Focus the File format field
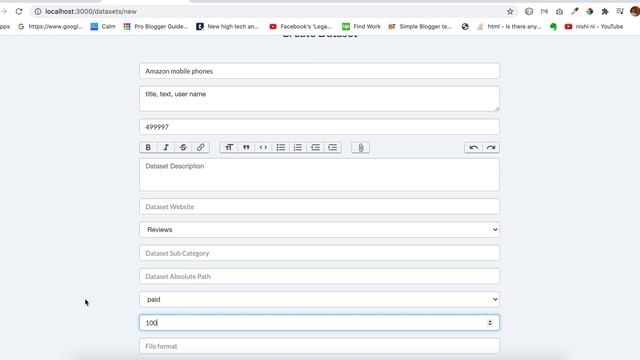The width and height of the screenshot is (640, 360). [319, 346]
